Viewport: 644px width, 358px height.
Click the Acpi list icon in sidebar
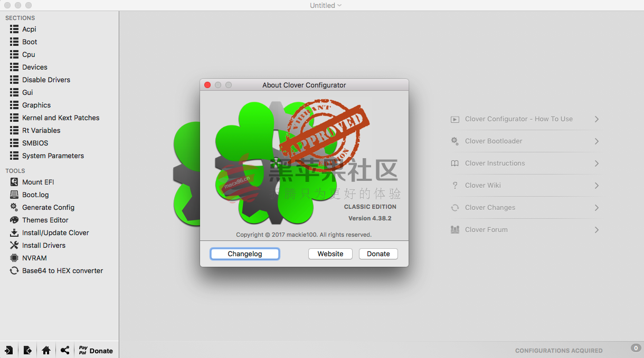tap(14, 29)
